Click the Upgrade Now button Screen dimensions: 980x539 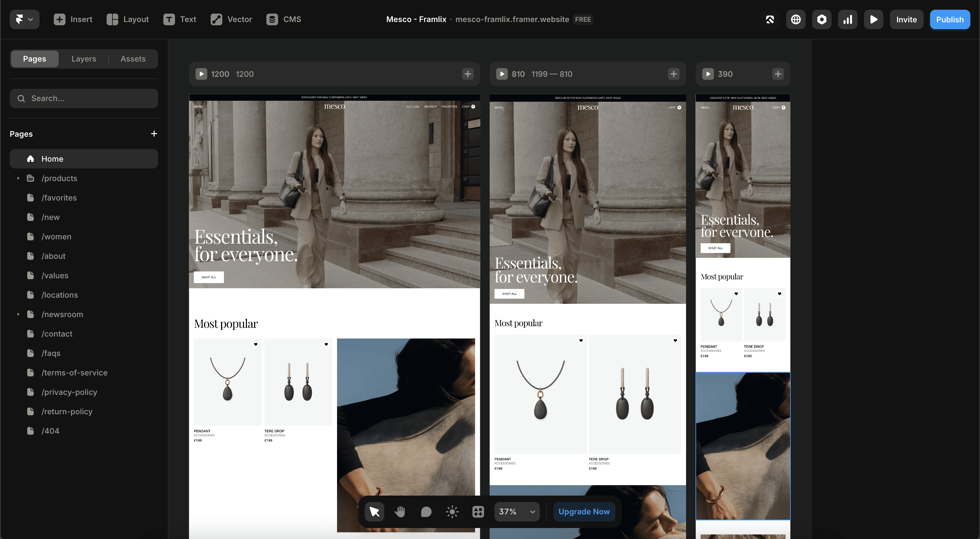(x=584, y=511)
